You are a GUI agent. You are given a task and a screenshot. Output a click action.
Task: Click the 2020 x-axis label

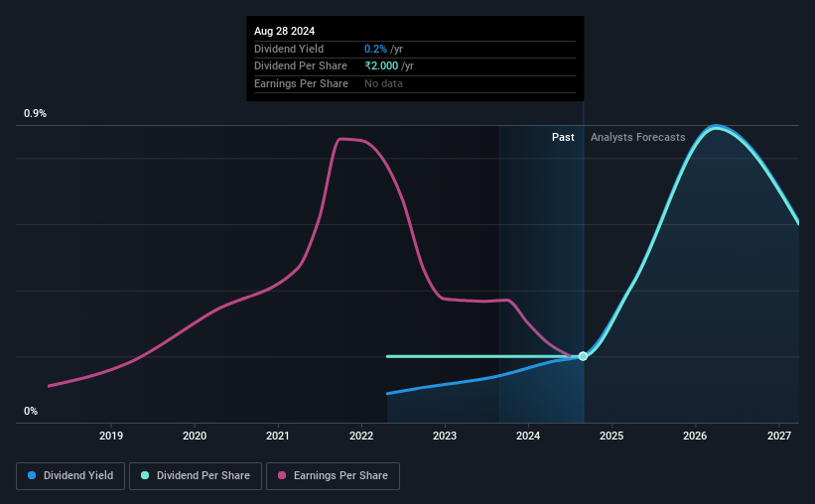pyautogui.click(x=195, y=436)
